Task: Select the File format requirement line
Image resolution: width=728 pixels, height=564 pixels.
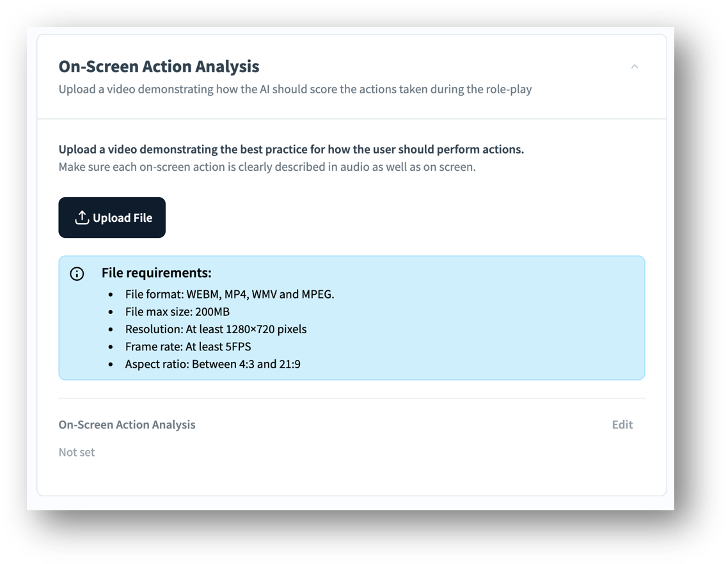Action: coord(230,295)
